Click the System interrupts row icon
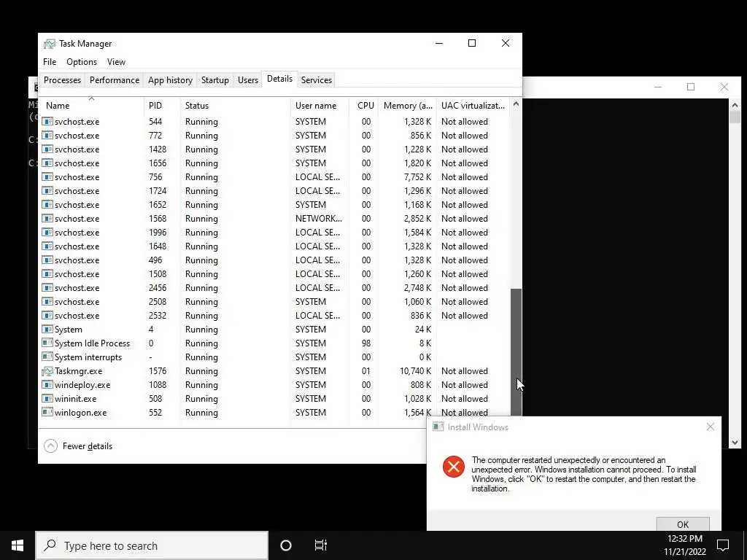Image resolution: width=747 pixels, height=560 pixels. [x=47, y=357]
